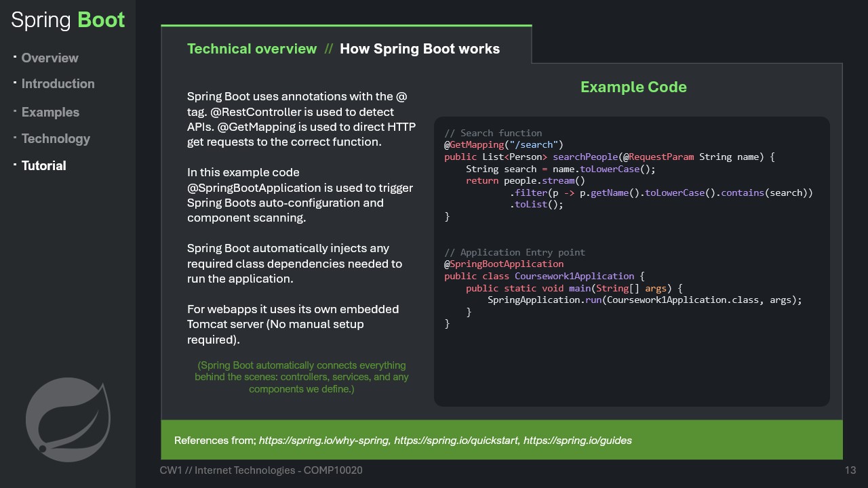The image size is (868, 488).
Task: Click the How Spring Boot works title
Action: (419, 49)
